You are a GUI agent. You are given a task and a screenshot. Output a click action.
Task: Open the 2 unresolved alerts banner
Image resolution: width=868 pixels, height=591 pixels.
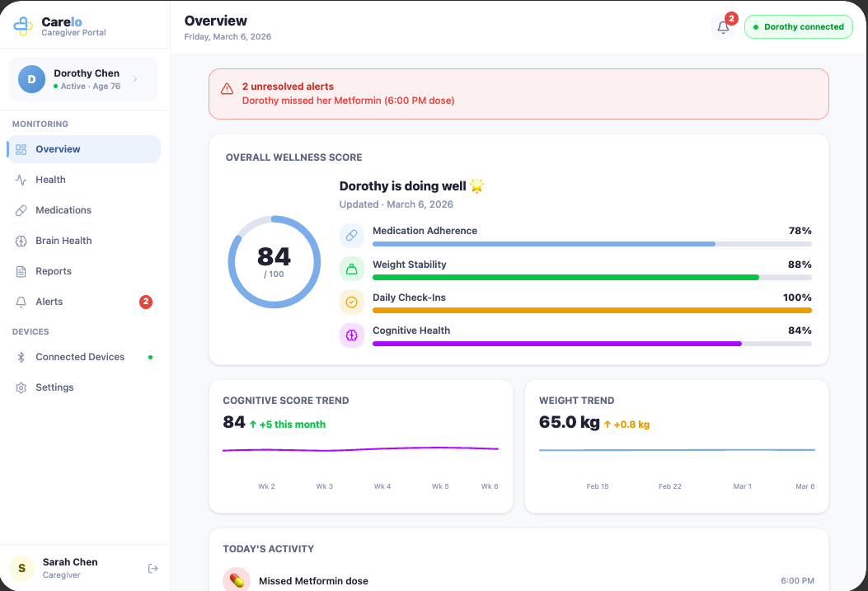[x=518, y=94]
